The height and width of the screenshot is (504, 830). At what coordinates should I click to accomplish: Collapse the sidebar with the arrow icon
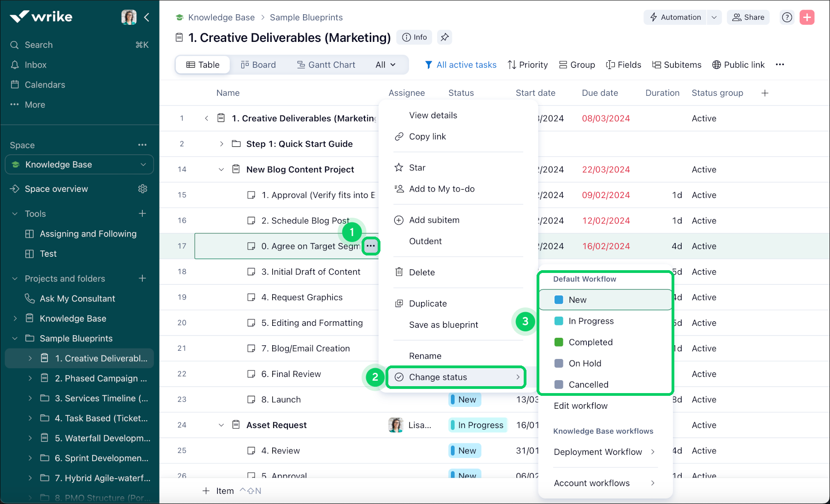click(x=147, y=17)
